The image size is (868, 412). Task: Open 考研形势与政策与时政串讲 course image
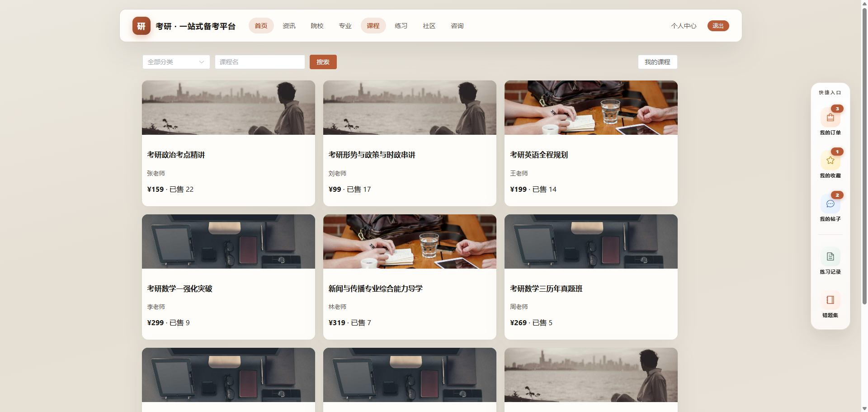coord(410,108)
